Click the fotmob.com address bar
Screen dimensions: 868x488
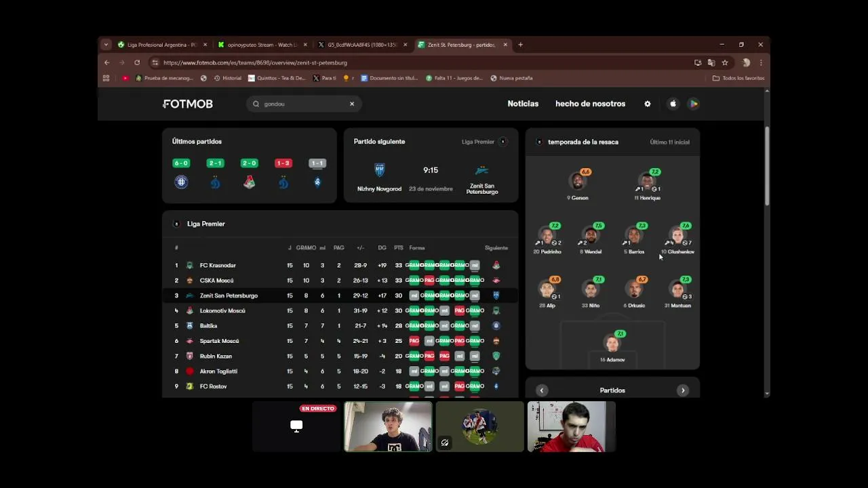click(x=420, y=62)
